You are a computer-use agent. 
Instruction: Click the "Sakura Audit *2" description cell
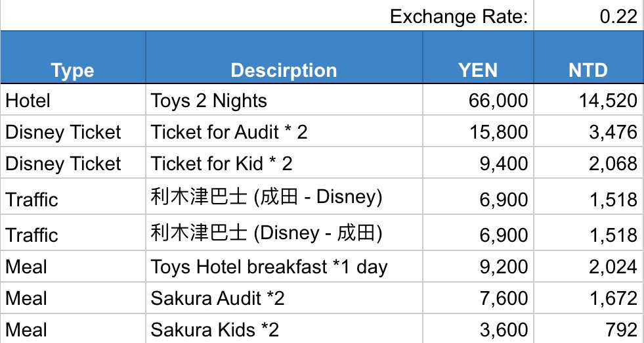tap(284, 298)
